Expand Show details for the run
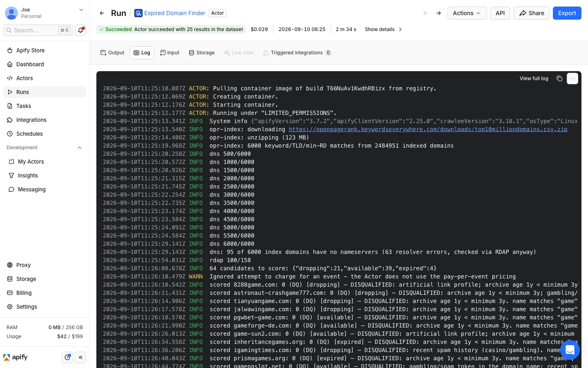Image resolution: width=588 pixels, height=368 pixels. 383,29
